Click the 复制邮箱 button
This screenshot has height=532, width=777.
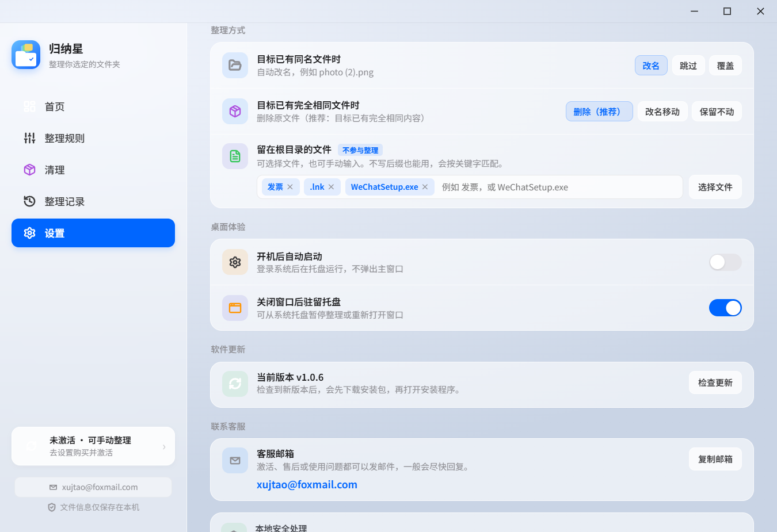[x=715, y=459]
